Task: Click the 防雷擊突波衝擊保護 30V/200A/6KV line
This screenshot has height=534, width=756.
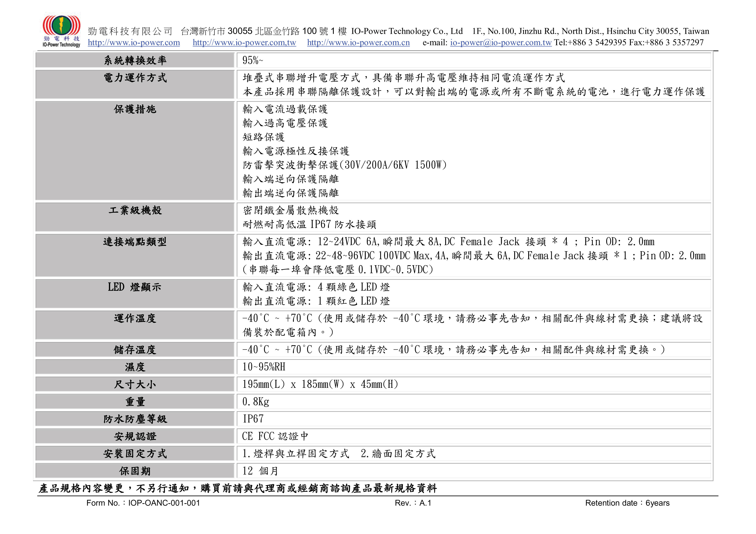Action: point(345,165)
